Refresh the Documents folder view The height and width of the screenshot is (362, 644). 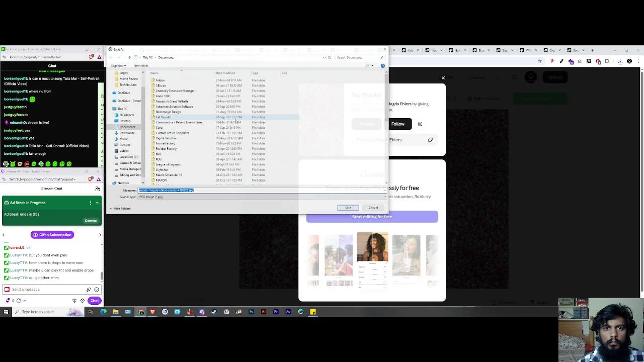tap(330, 57)
